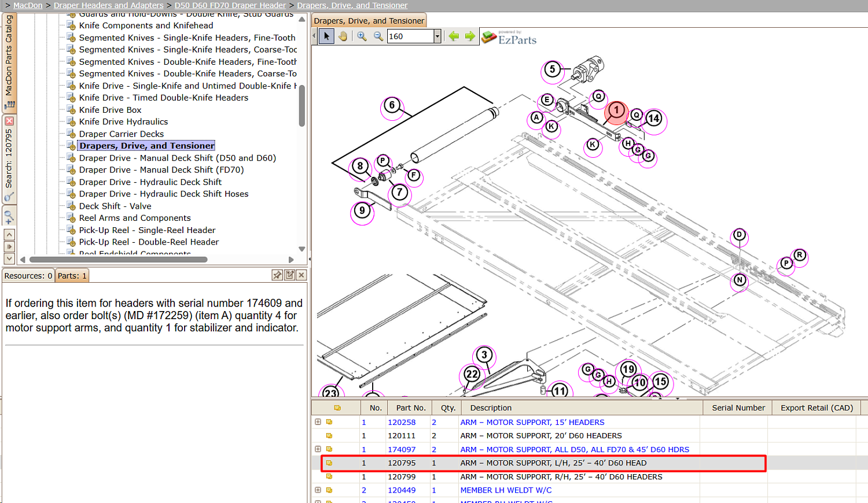Image resolution: width=868 pixels, height=503 pixels.
Task: Click tree panel vertical scrollbar thumb
Action: coord(301,106)
